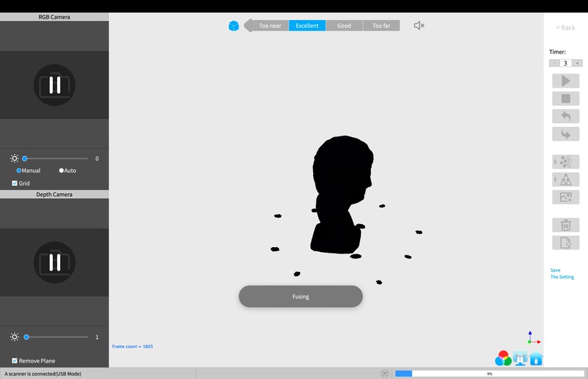Decrease timer with the minus stepper
The height and width of the screenshot is (379, 588).
coord(554,64)
